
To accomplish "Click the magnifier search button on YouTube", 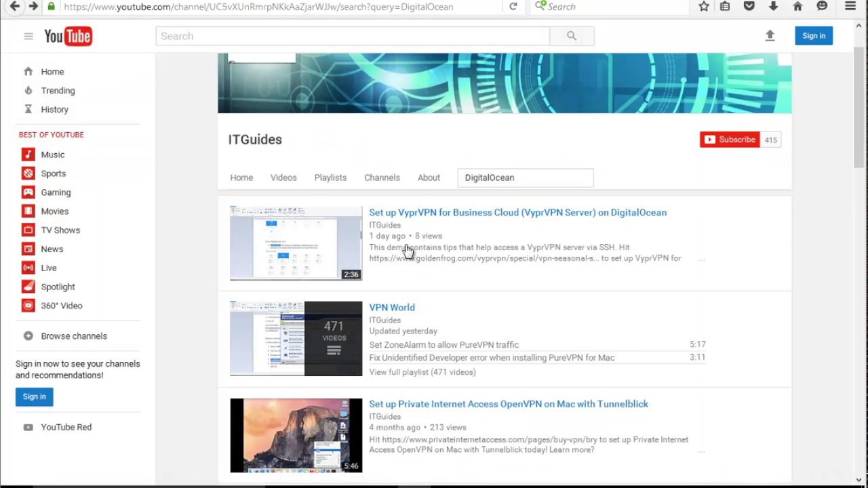I will click(x=572, y=36).
